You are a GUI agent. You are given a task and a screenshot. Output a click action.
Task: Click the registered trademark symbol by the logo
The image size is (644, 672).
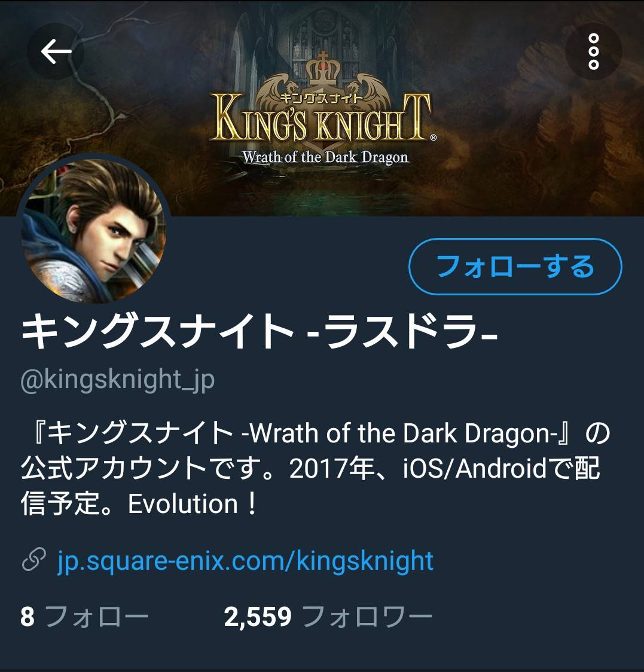[x=433, y=138]
